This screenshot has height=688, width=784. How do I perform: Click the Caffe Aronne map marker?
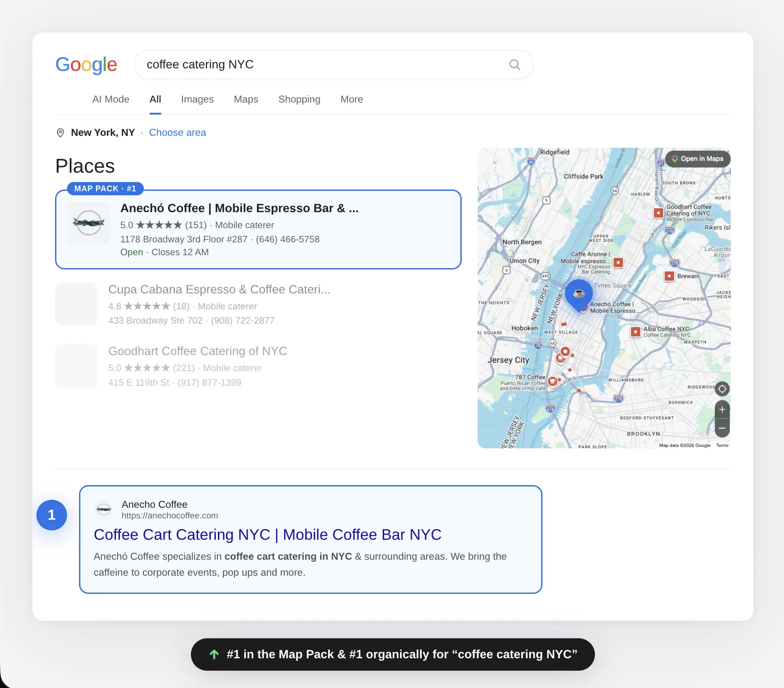click(x=618, y=262)
